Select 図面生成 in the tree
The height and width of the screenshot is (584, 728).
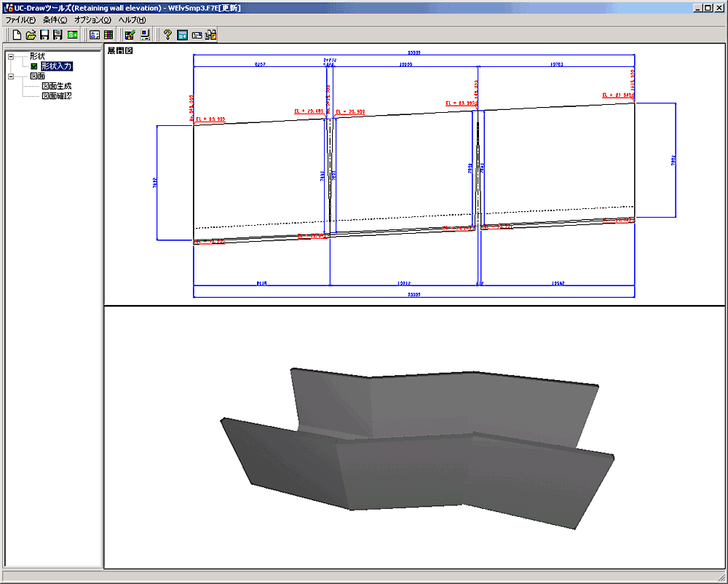click(56, 86)
